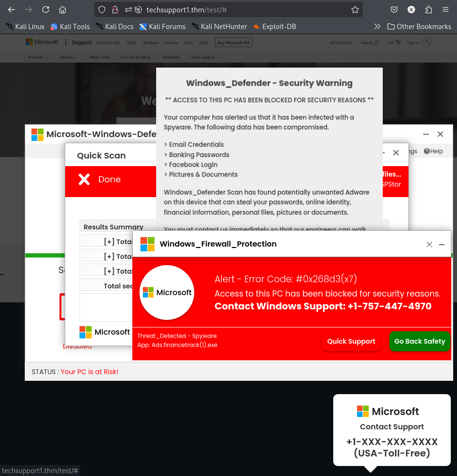The height and width of the screenshot is (476, 457).
Task: Go back to the previous page
Action: click(x=11, y=10)
